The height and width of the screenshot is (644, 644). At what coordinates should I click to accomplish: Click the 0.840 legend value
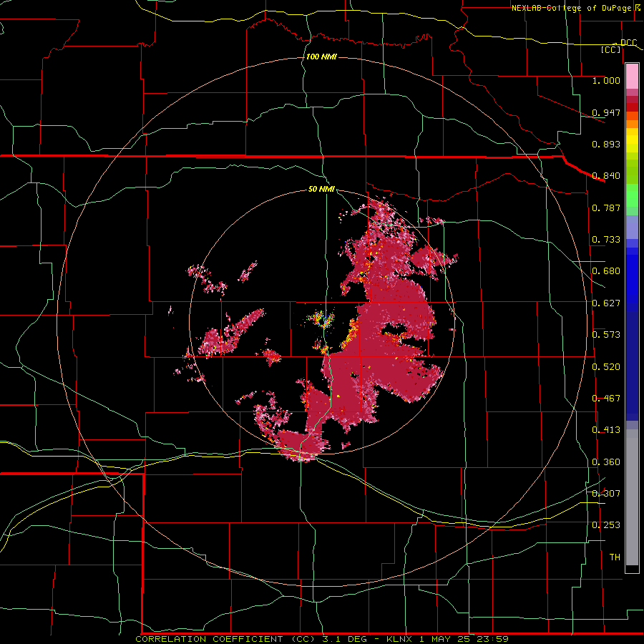pyautogui.click(x=606, y=176)
